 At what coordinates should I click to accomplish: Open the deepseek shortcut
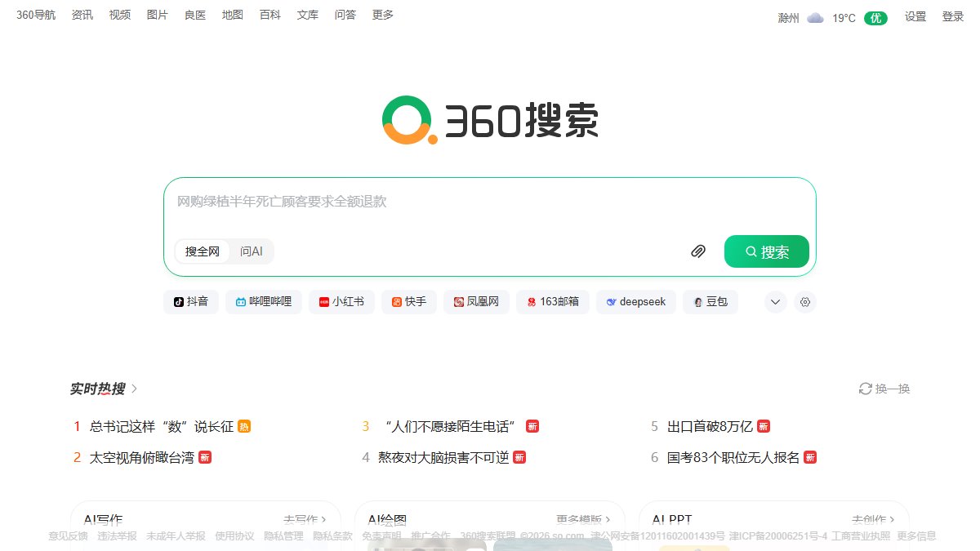click(x=636, y=302)
